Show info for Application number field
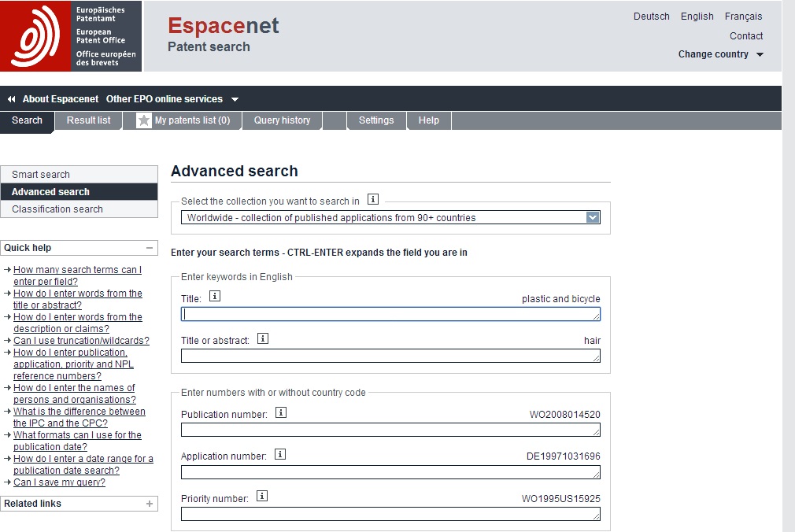This screenshot has width=795, height=532. click(x=279, y=454)
